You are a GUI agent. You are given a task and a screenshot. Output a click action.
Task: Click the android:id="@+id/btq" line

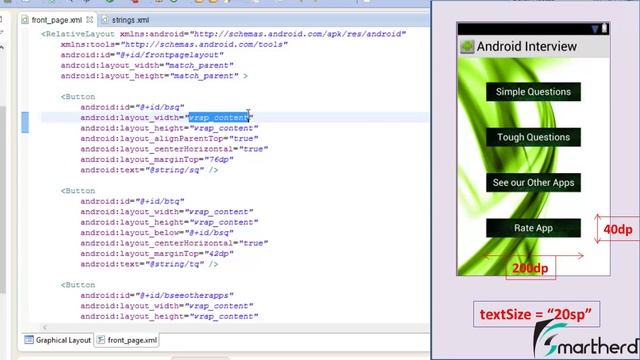132,201
